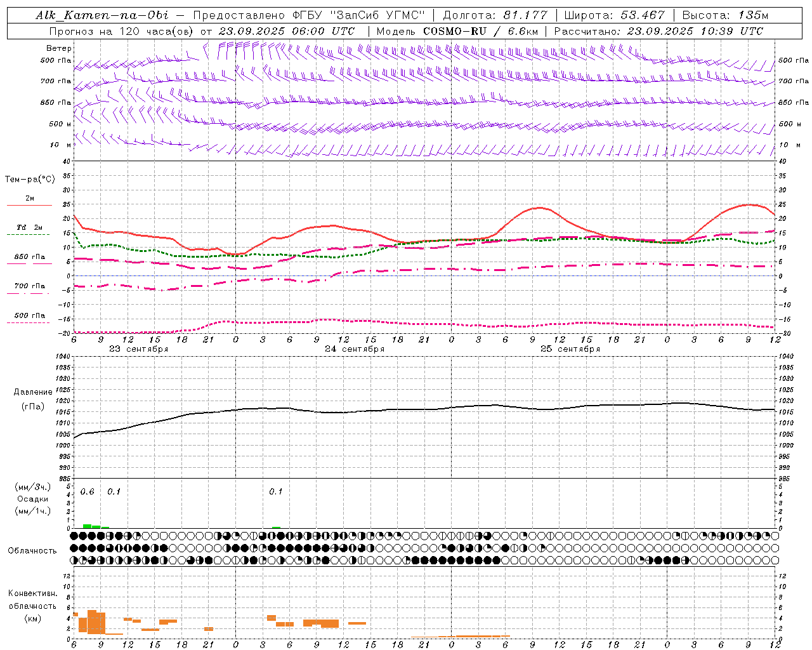The image size is (812, 650).
Task: Click the 'Высота: 135м' header field
Action: 725,15
